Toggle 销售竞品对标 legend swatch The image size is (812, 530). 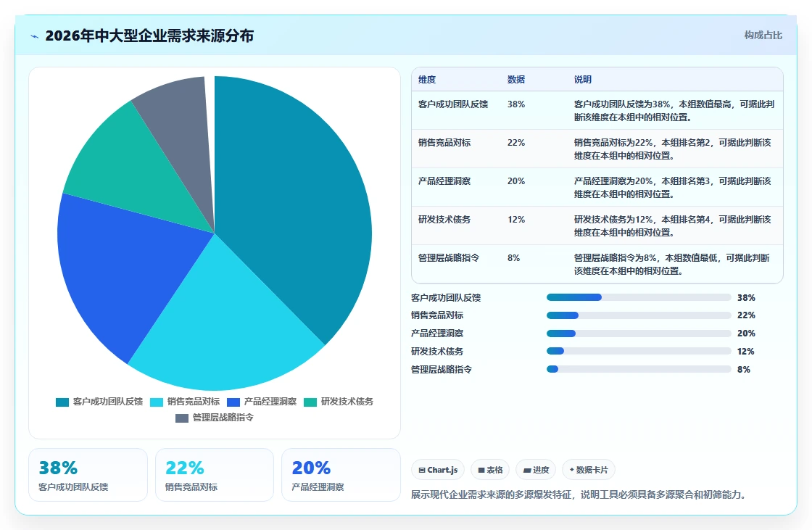tap(157, 402)
